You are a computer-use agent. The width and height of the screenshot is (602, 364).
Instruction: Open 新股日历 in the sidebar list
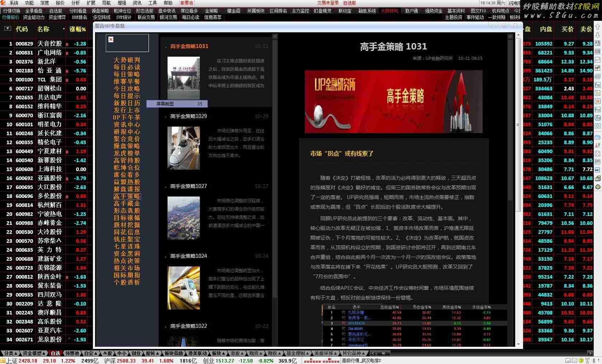127,103
